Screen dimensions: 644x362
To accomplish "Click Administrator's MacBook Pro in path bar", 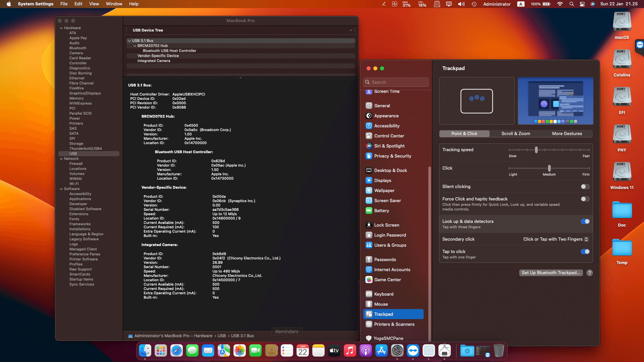I will (162, 336).
